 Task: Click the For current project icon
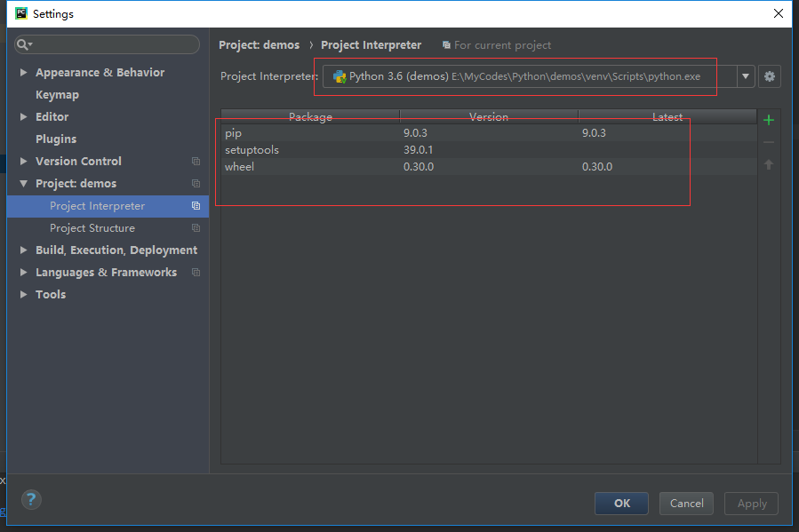[x=446, y=45]
